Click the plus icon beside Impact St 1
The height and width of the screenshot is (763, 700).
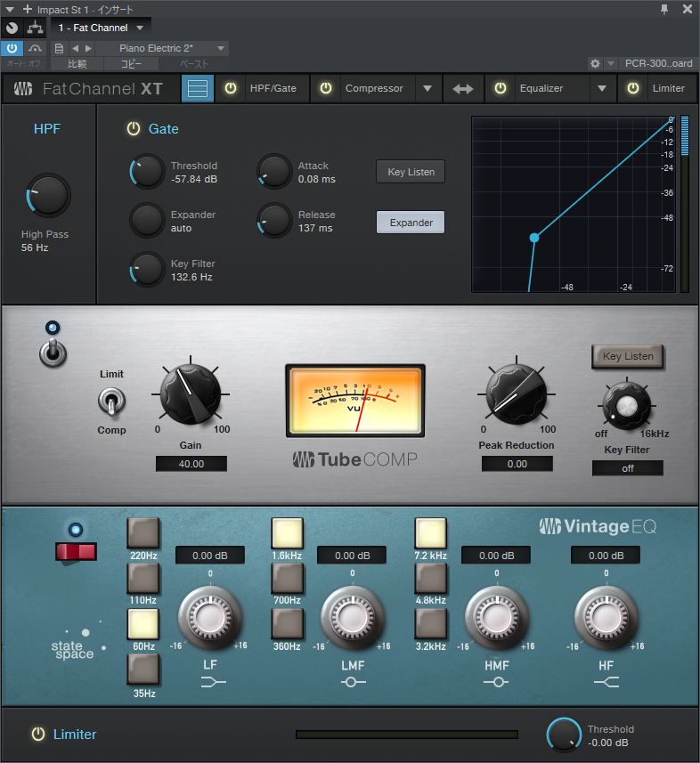coord(28,9)
